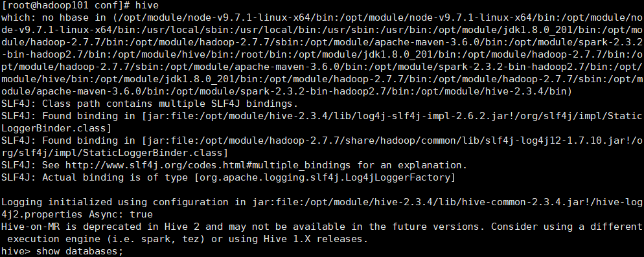The image size is (644, 257).
Task: Click '4j2.properties Async: true' line
Action: pyautogui.click(x=77, y=214)
